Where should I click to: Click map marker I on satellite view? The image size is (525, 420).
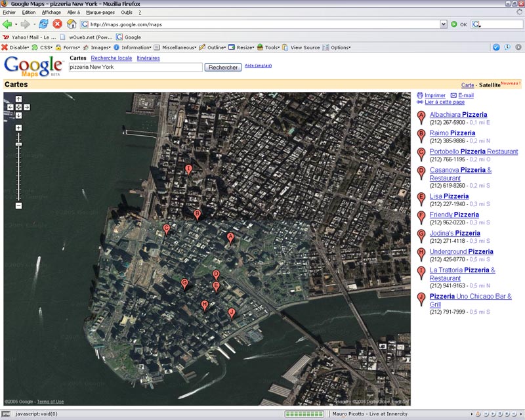tap(189, 170)
